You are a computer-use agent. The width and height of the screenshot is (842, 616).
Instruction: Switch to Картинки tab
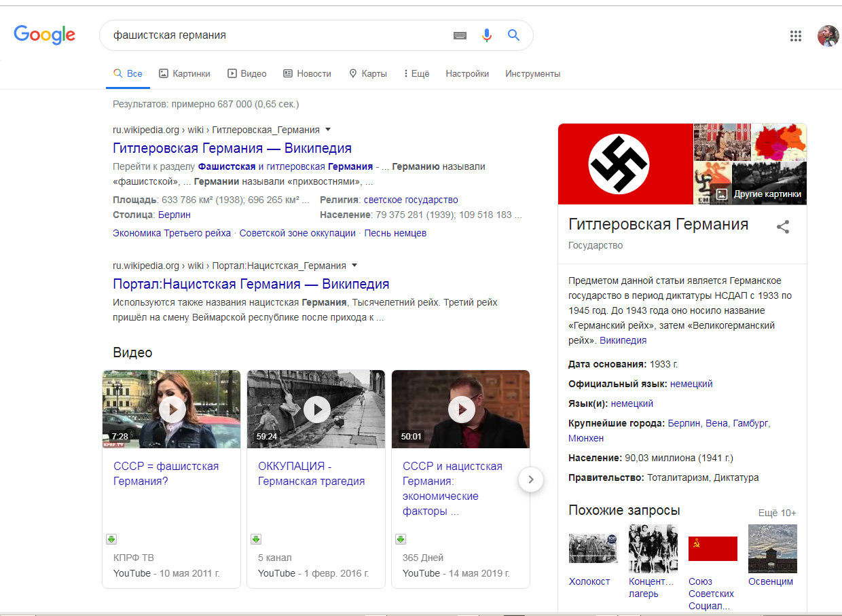tap(185, 73)
